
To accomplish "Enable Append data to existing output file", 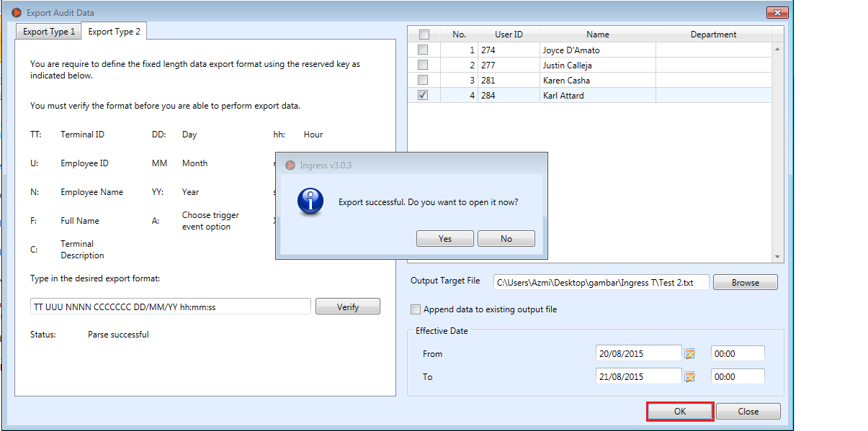I will coord(416,309).
